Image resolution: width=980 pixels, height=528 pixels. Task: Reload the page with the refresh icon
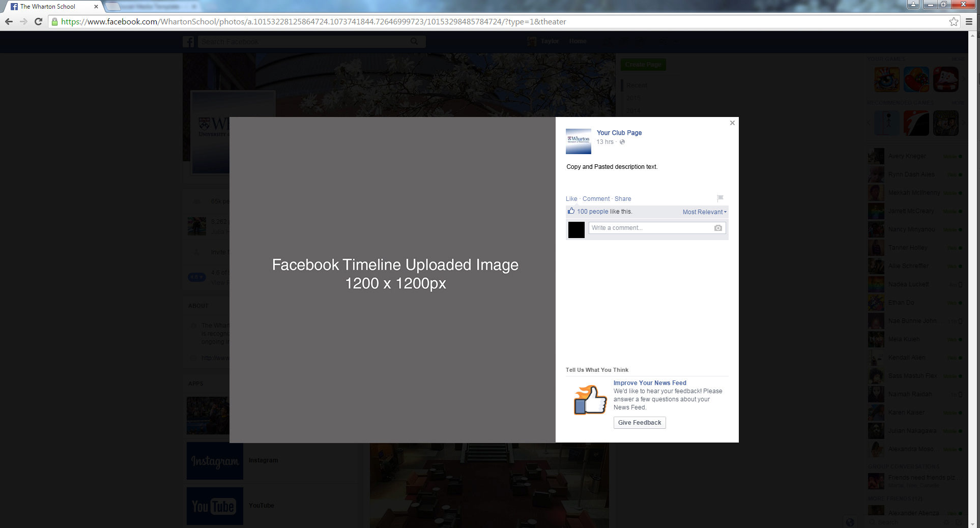[38, 21]
